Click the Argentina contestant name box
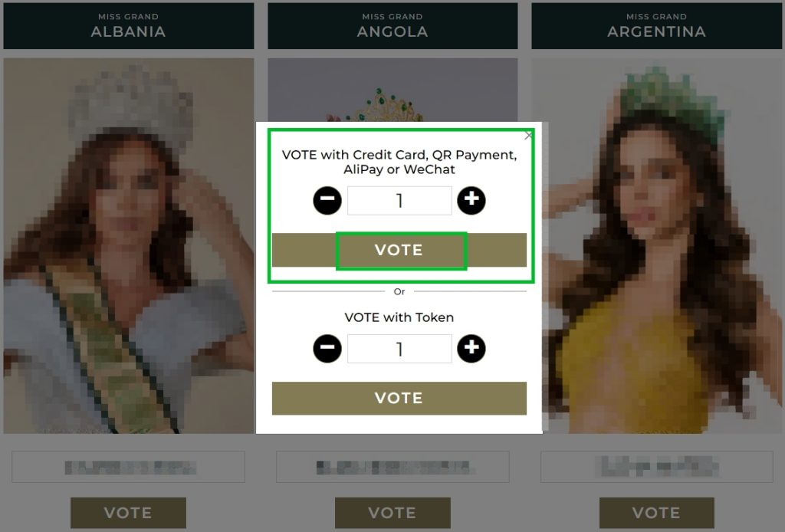This screenshot has width=785, height=532. tap(657, 467)
